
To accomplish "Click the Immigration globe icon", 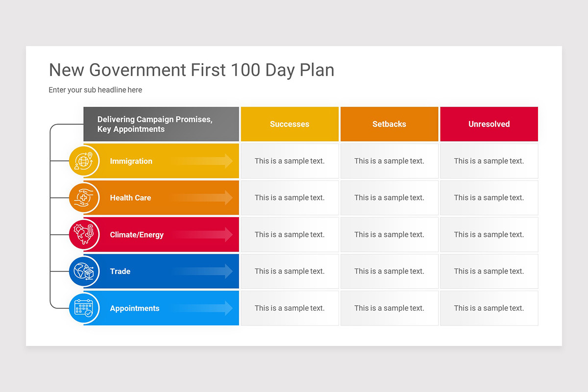I will pyautogui.click(x=84, y=161).
